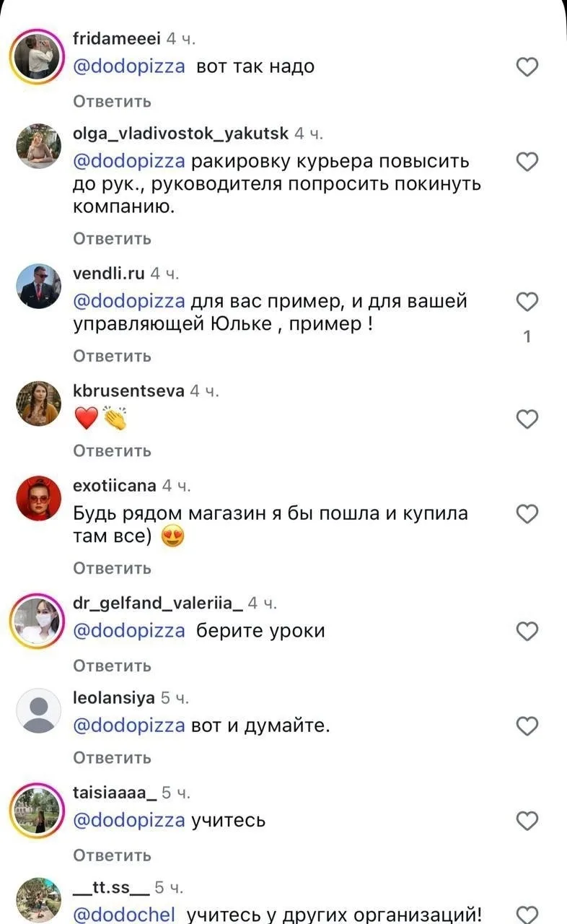This screenshot has height=924, width=567.
Task: Like fridameeei's comment with the heart icon
Action: [528, 67]
